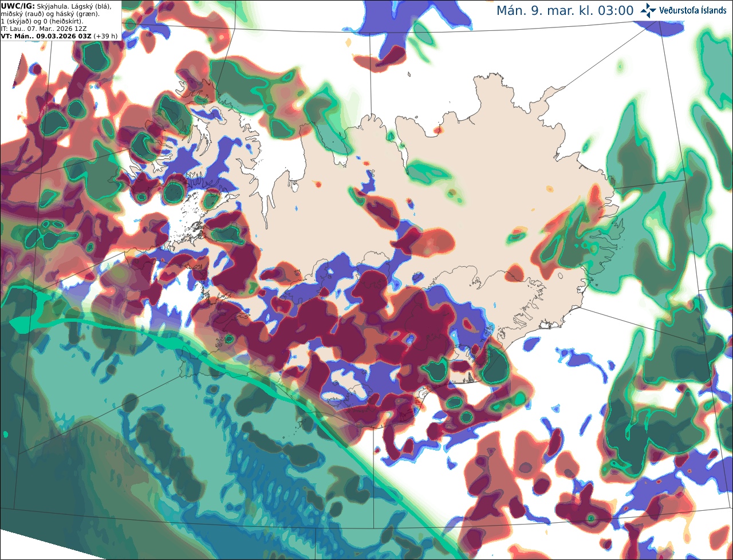Image resolution: width=733 pixels, height=560 pixels.
Task: Click the Veðurstofa Íslands logo icon
Action: coord(648,10)
